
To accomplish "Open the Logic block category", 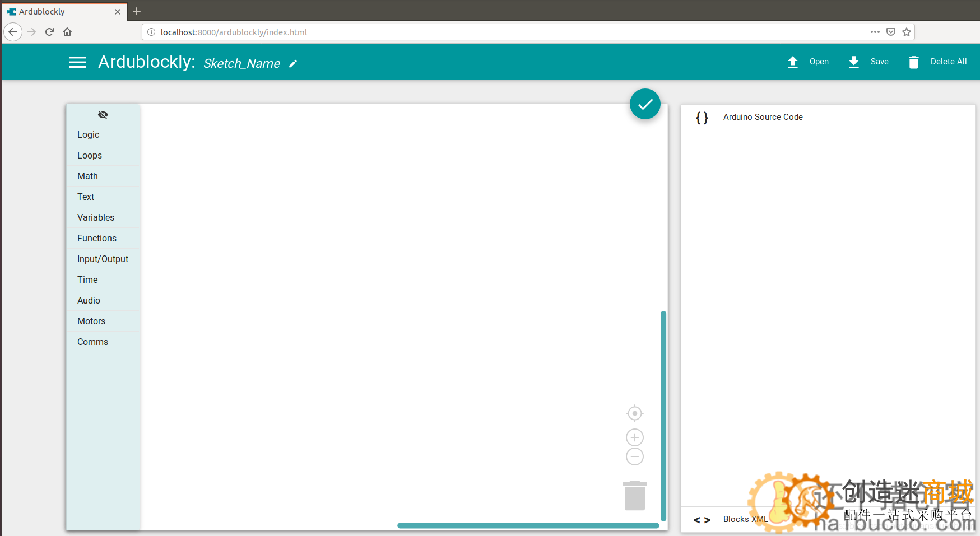I will pyautogui.click(x=103, y=134).
